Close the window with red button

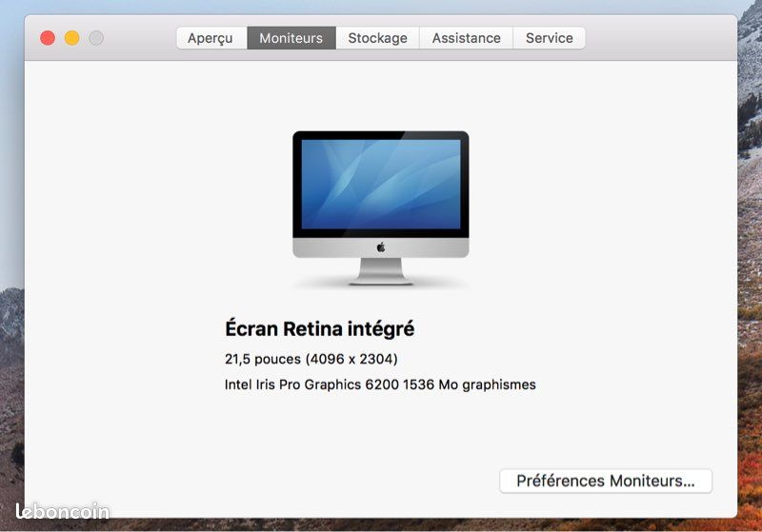pos(48,38)
